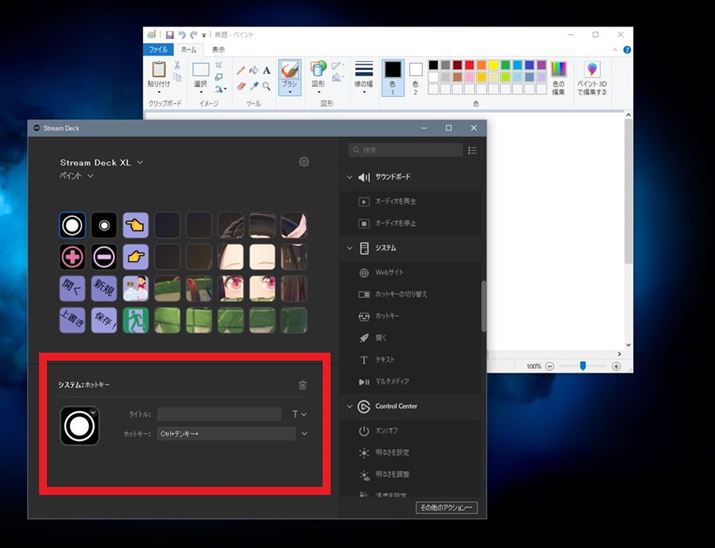Delete the hotkey action with trash icon

[x=303, y=384]
